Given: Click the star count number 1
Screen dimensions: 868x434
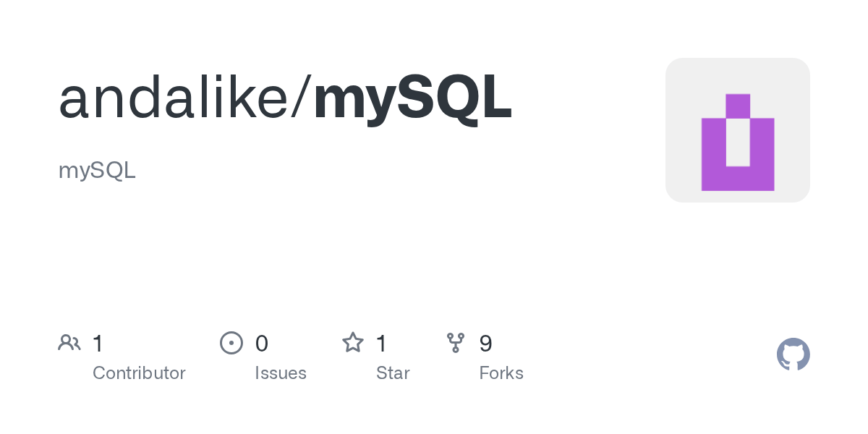Looking at the screenshot, I should 382,344.
